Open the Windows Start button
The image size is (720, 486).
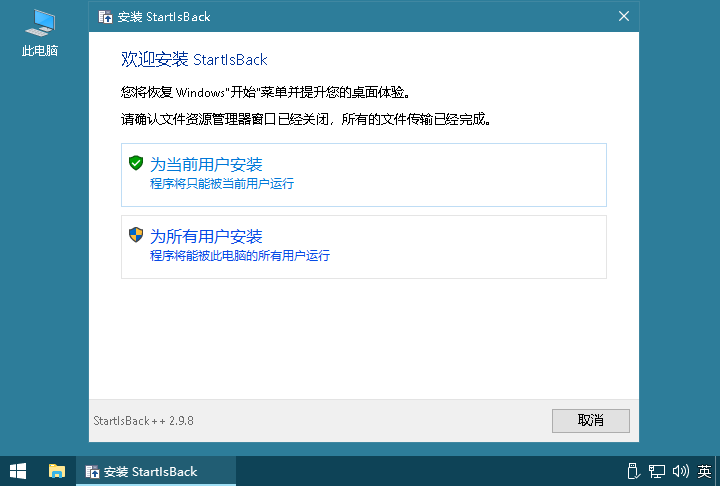pos(18,471)
